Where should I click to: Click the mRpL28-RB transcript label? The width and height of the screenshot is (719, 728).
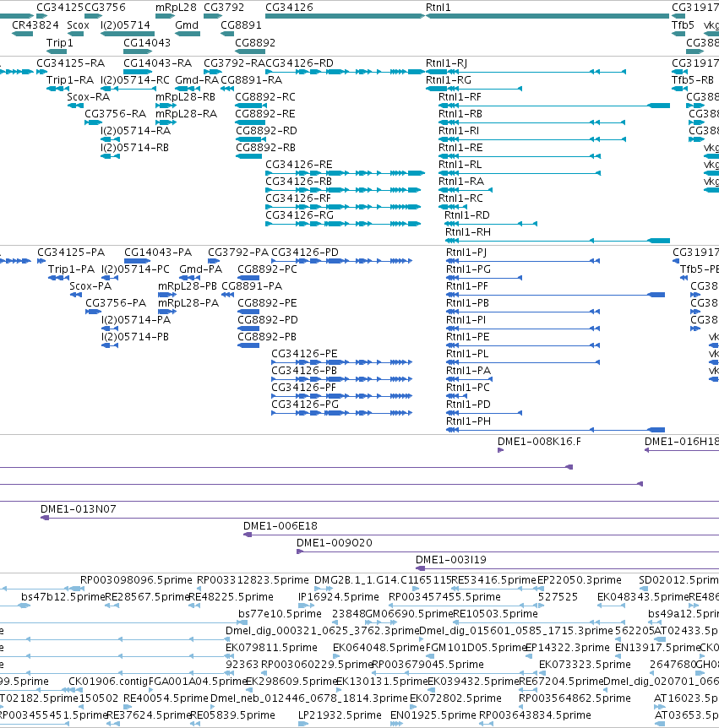tap(185, 97)
